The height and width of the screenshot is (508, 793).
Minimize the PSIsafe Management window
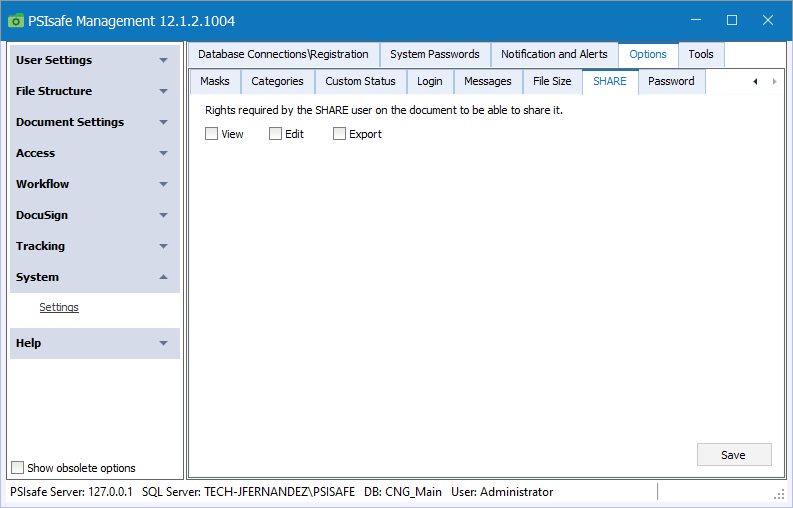696,20
